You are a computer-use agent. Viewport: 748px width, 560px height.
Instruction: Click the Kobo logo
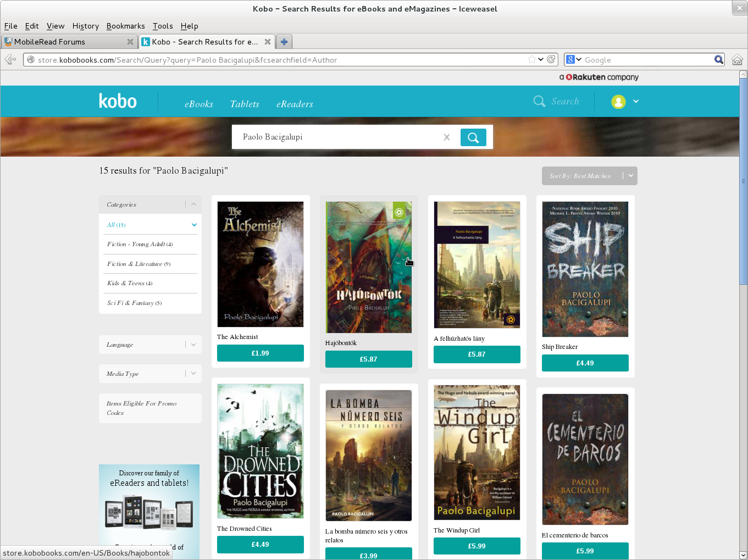(x=118, y=101)
